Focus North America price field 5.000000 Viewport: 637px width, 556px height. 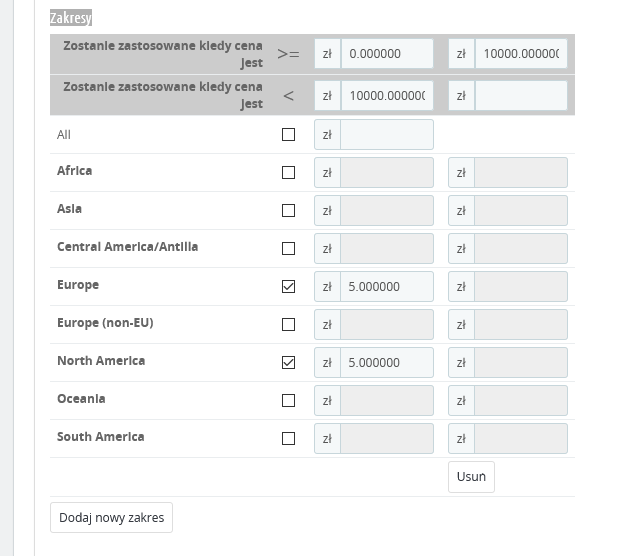386,363
